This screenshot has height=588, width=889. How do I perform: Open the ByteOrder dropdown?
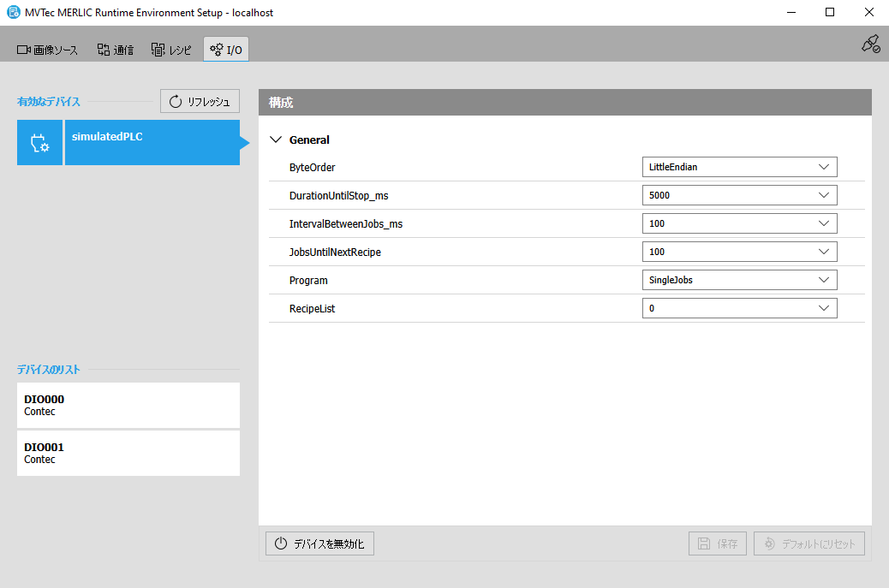(739, 167)
